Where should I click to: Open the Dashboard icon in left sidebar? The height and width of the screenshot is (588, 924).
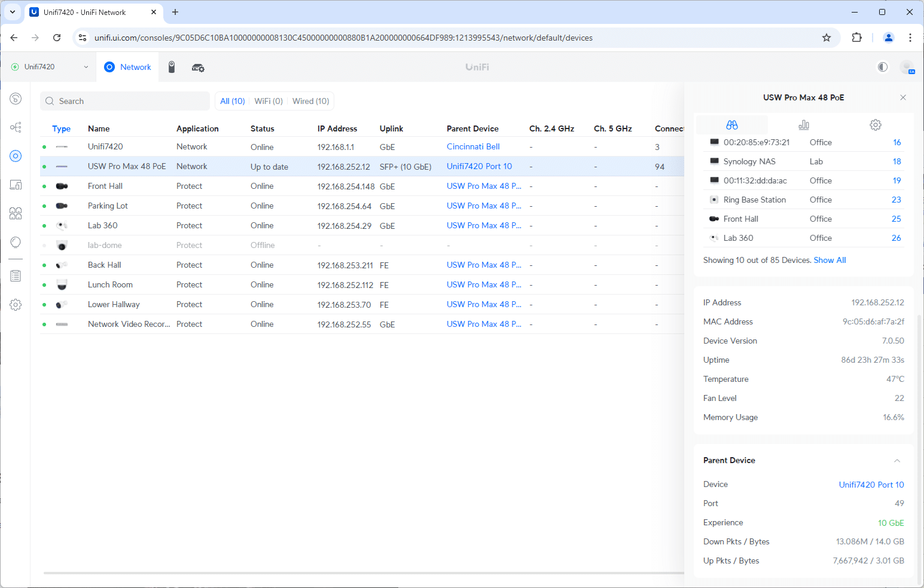(16, 99)
